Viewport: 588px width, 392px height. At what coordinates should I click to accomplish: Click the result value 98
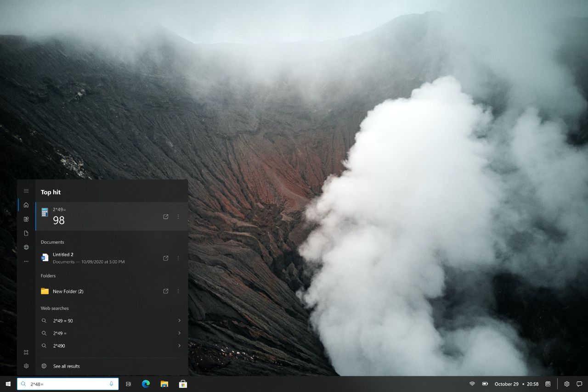59,220
